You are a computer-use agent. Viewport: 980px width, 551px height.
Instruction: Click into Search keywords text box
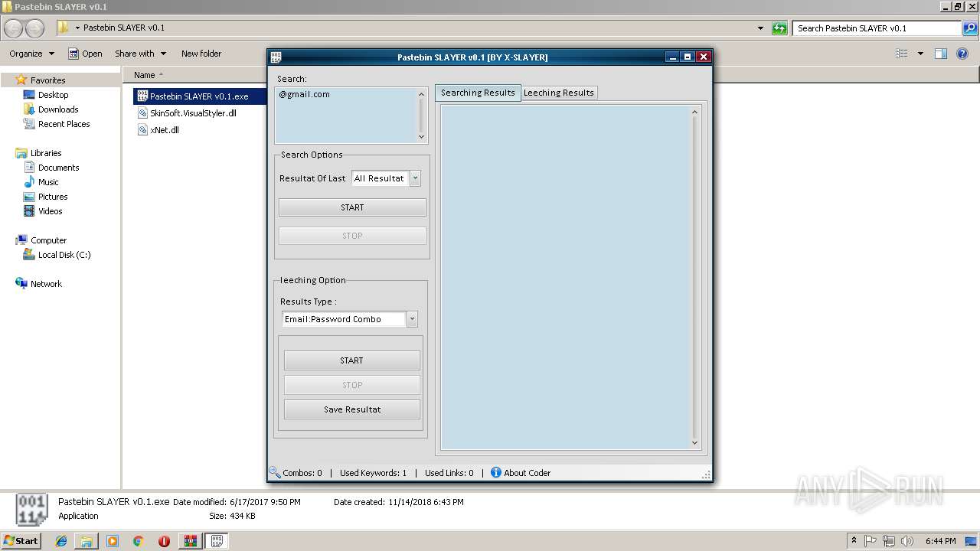click(345, 115)
